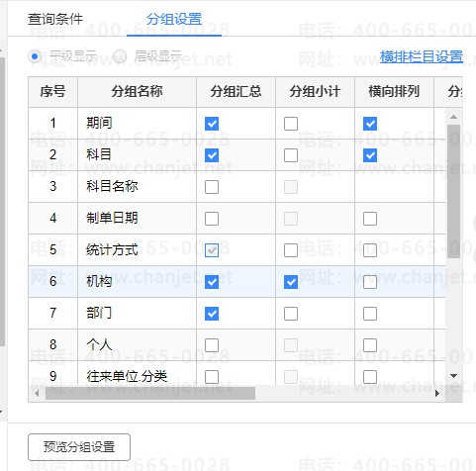Uncheck 横向排列 for the 科目 row
The image size is (476, 471).
click(370, 155)
